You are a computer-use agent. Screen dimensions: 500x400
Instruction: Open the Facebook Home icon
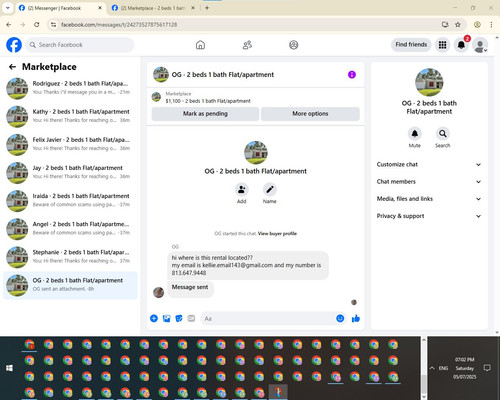coord(200,45)
